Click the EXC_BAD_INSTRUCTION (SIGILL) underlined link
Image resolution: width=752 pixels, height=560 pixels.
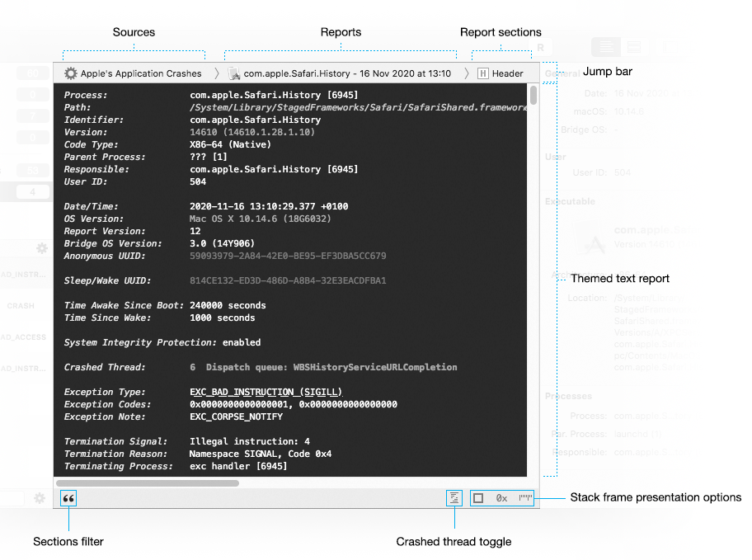coord(266,392)
